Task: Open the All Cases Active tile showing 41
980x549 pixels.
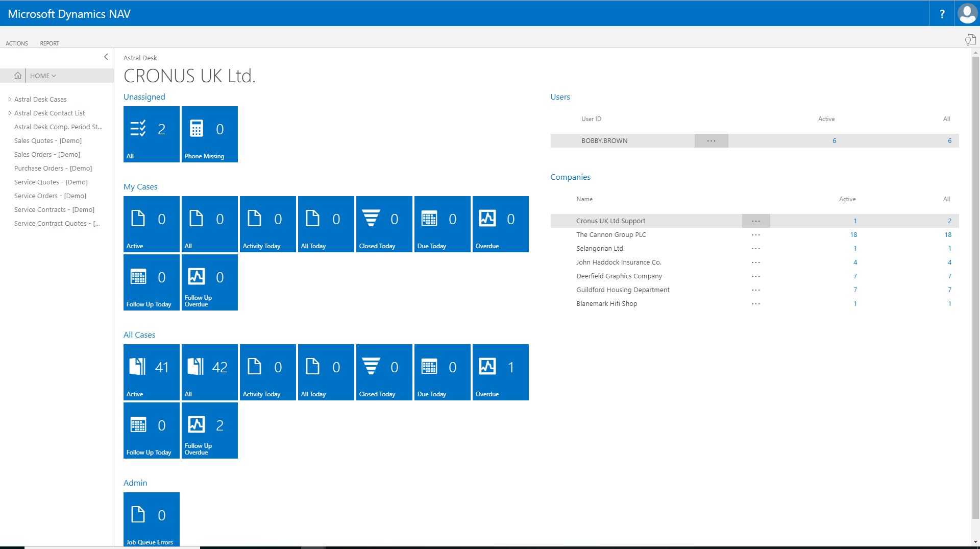Action: 152,372
